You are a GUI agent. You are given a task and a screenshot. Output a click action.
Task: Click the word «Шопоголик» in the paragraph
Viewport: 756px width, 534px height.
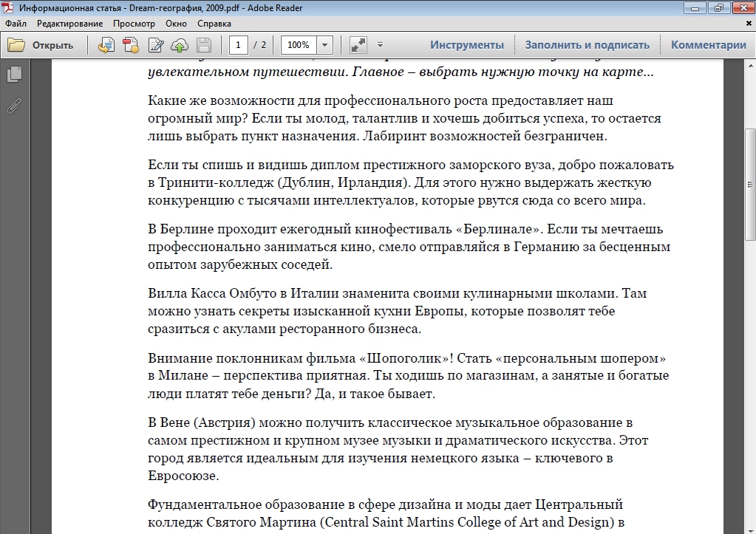(x=404, y=358)
